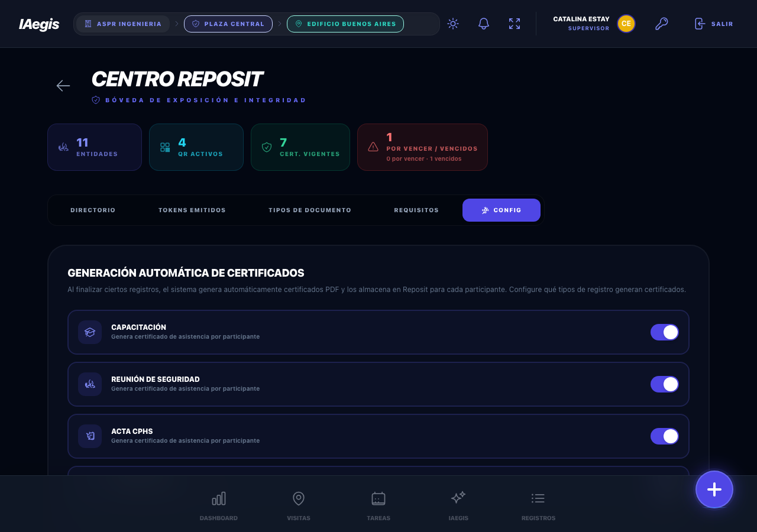
Task: Click the Capacitación row title
Action: (138, 327)
